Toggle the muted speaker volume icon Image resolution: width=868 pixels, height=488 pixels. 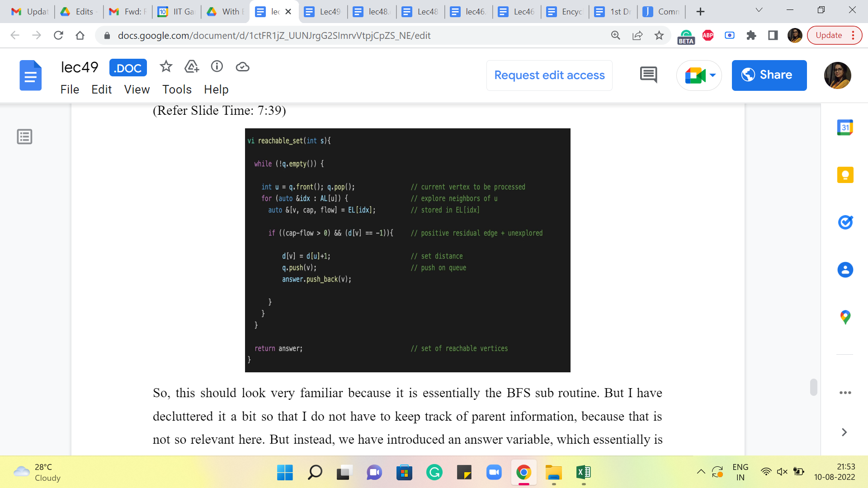pyautogui.click(x=782, y=472)
